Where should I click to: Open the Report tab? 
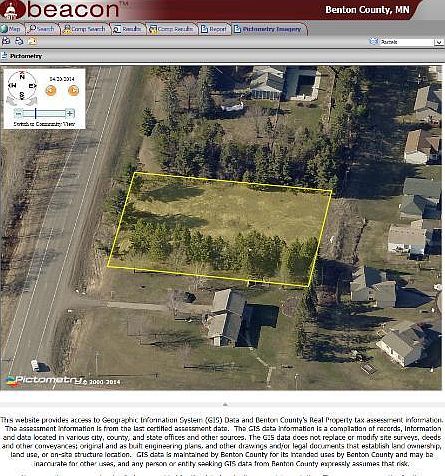pyautogui.click(x=214, y=29)
